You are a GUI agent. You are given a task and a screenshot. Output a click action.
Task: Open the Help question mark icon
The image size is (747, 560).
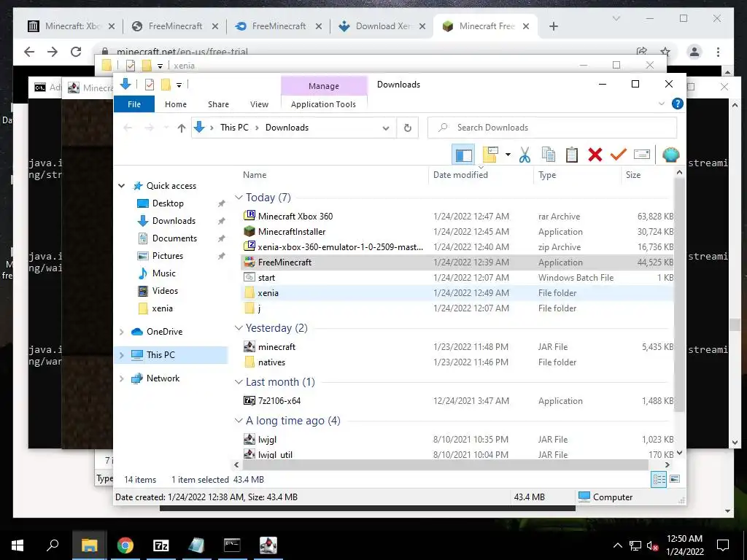[x=677, y=104]
